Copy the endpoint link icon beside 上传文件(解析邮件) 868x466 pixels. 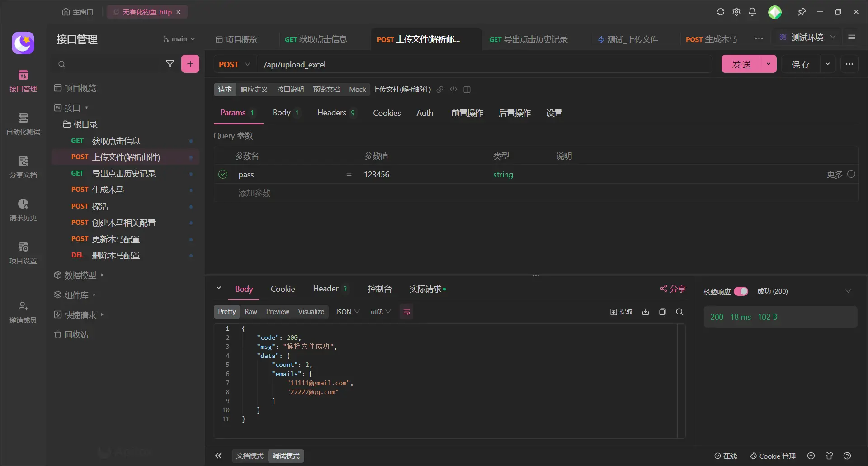(440, 90)
